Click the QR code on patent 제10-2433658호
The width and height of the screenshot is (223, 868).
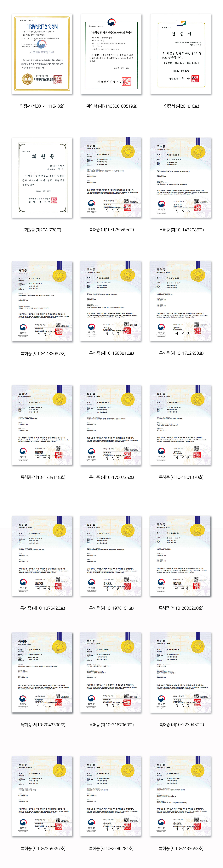click(196, 819)
